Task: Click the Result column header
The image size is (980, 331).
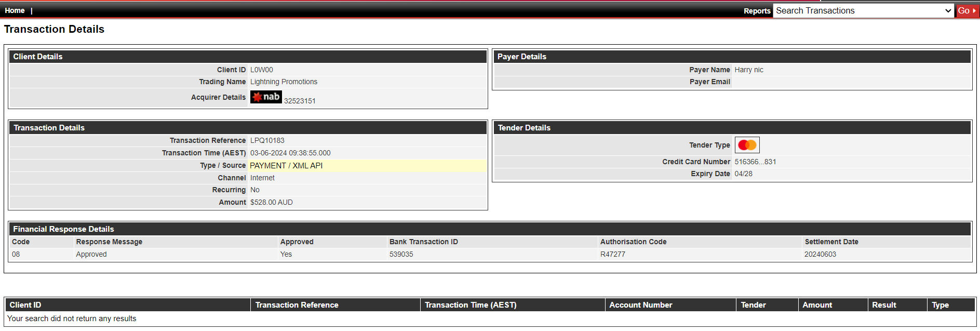Action: pyautogui.click(x=897, y=305)
